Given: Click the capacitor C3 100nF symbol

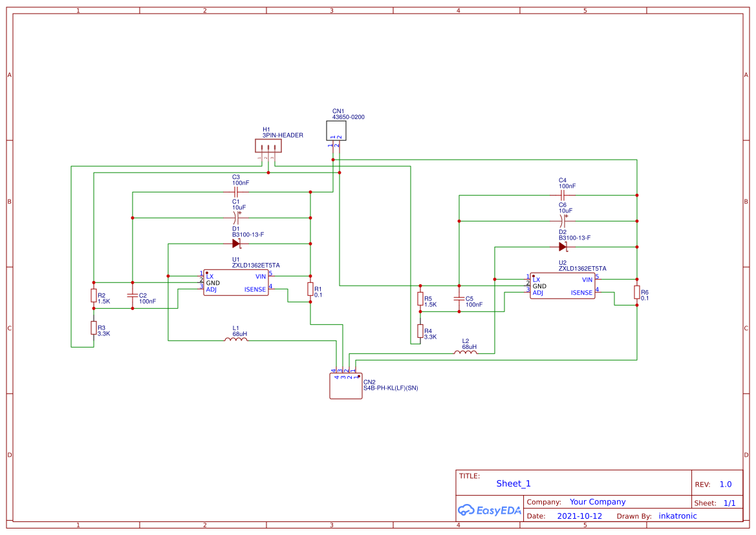Looking at the screenshot, I should [235, 191].
